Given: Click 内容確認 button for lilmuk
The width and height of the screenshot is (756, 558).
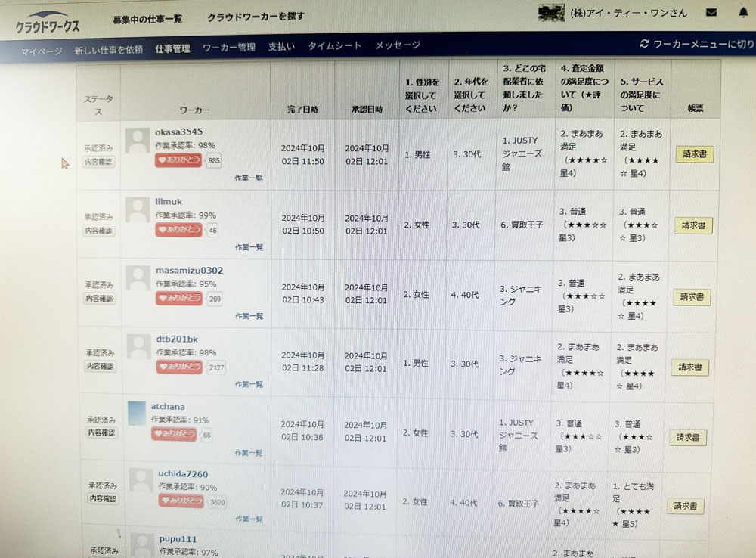Looking at the screenshot, I should click(x=99, y=231).
